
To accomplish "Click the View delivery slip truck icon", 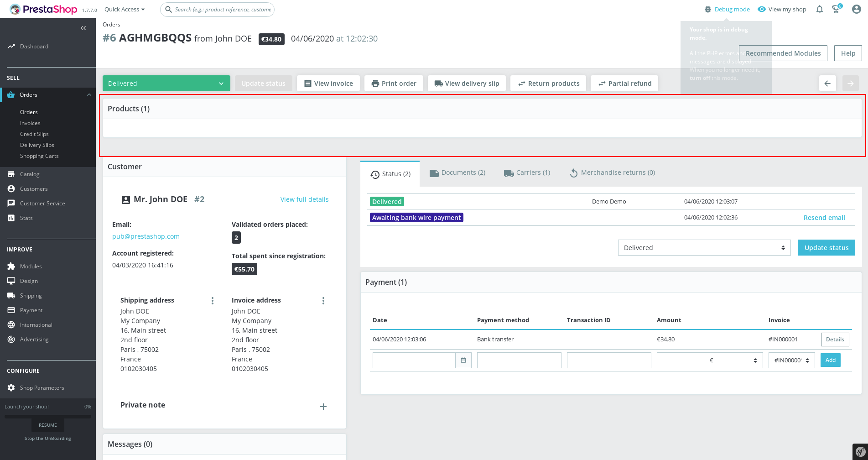I will click(439, 83).
